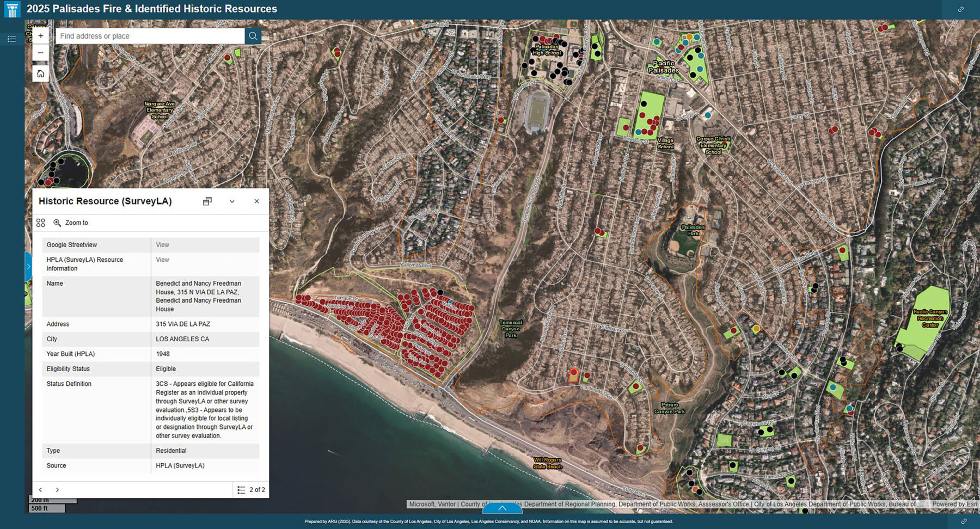Open the Google Streetview View link

click(162, 245)
